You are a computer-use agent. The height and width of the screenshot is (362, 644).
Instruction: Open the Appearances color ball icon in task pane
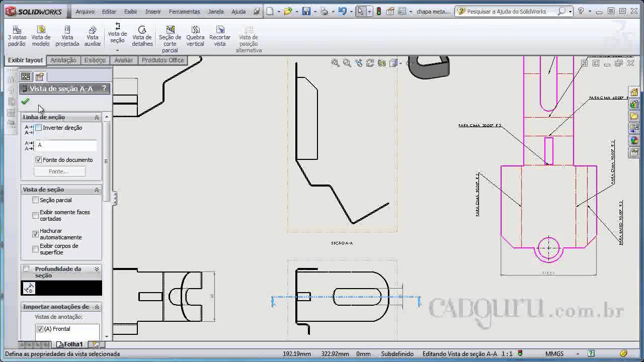point(634,140)
